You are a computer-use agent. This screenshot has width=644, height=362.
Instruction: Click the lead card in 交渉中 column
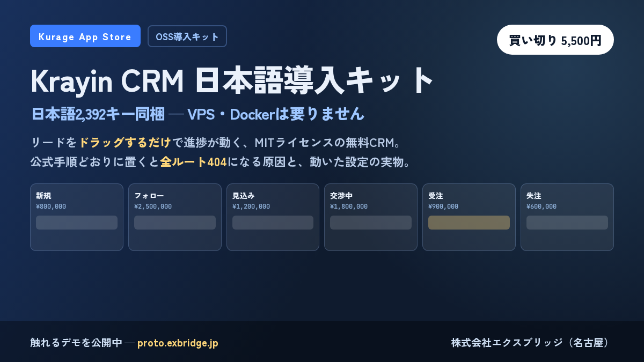[x=371, y=223]
